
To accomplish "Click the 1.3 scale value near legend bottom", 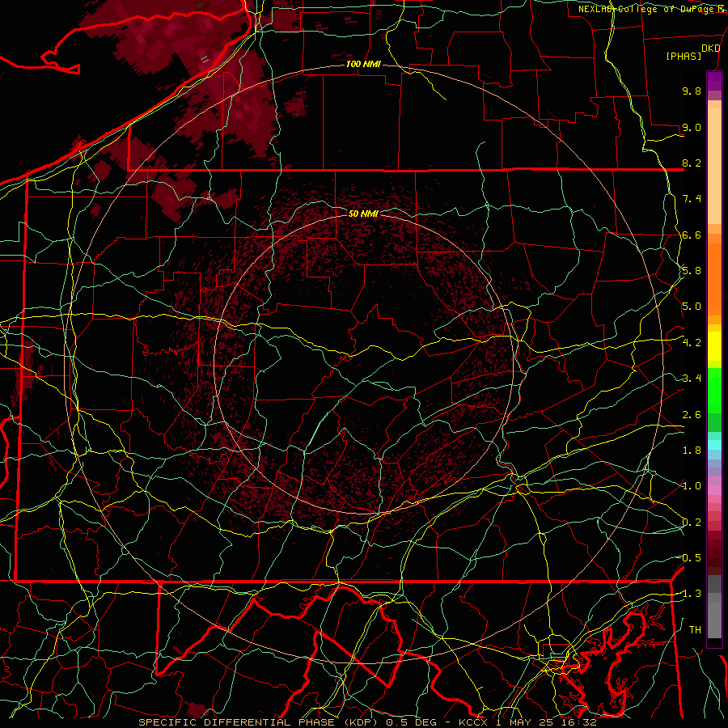I will coord(692,594).
